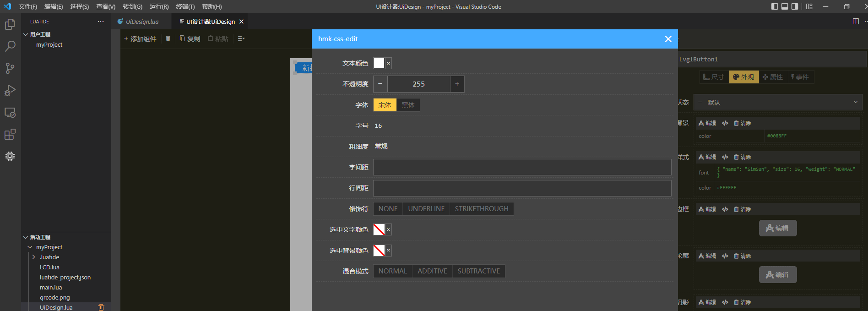Image resolution: width=868 pixels, height=311 pixels.
Task: Click large 编辑 button in 边框 section
Action: (x=778, y=228)
